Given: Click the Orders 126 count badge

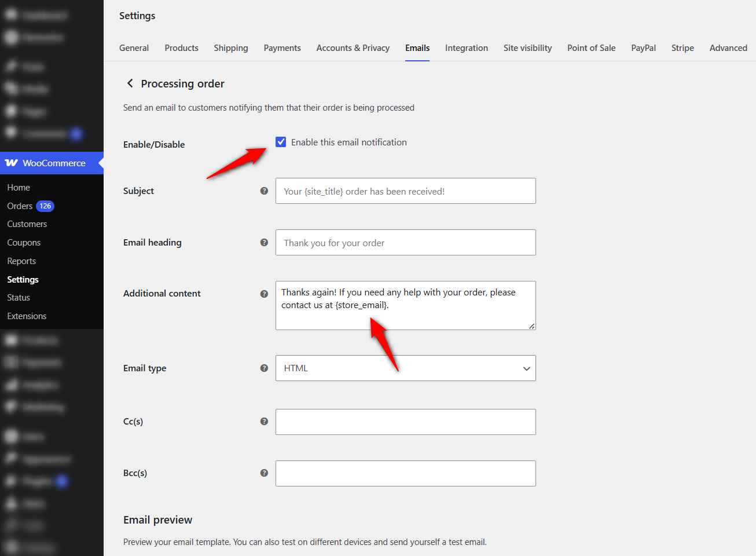Looking at the screenshot, I should coord(45,206).
